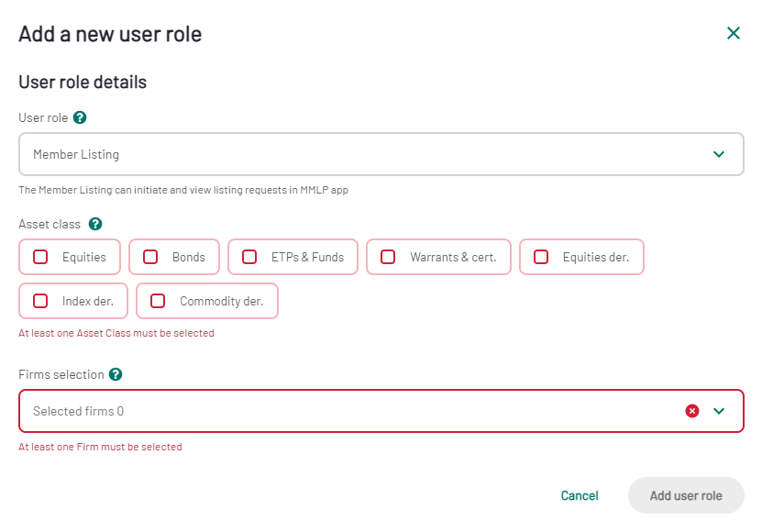The width and height of the screenshot is (762, 532).
Task: Open the Member Listing combo box
Action: [x=381, y=154]
